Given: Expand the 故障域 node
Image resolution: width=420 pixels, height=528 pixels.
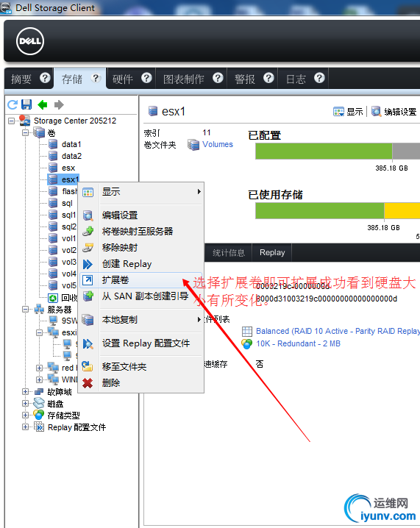Looking at the screenshot, I should click(x=25, y=392).
